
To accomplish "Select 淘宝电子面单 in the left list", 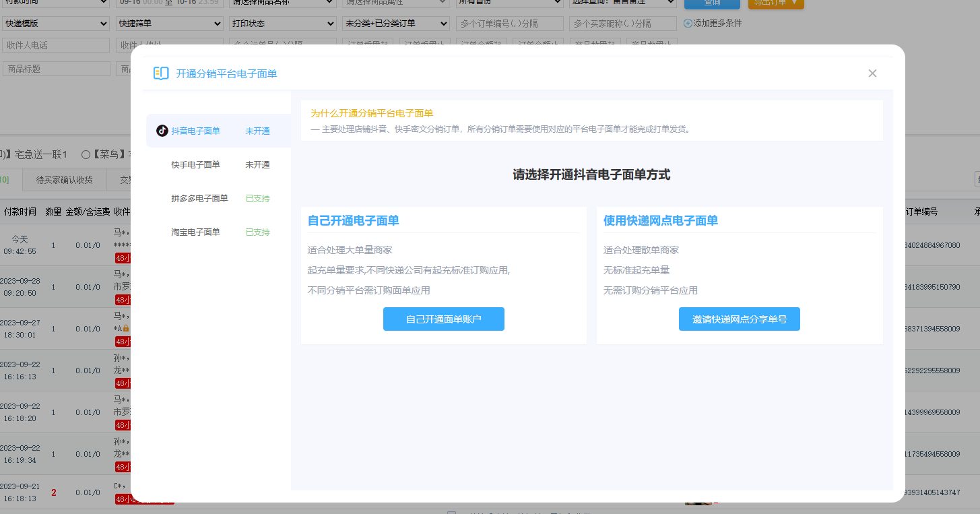I will (218, 232).
